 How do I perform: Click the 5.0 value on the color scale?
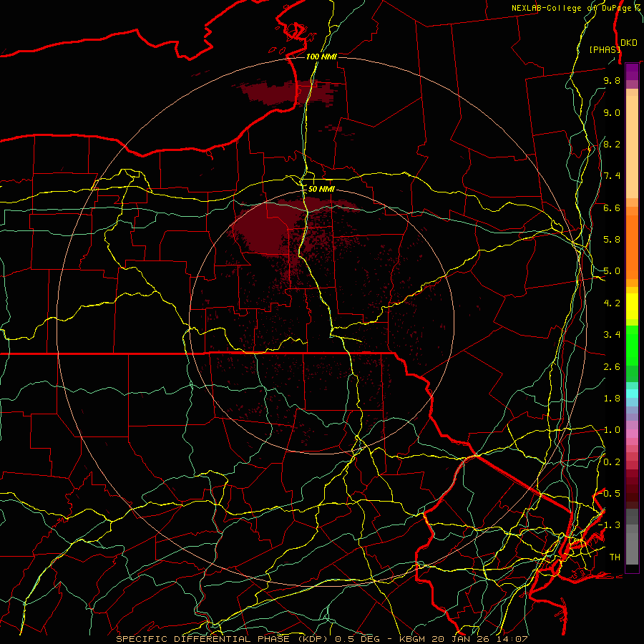(612, 271)
